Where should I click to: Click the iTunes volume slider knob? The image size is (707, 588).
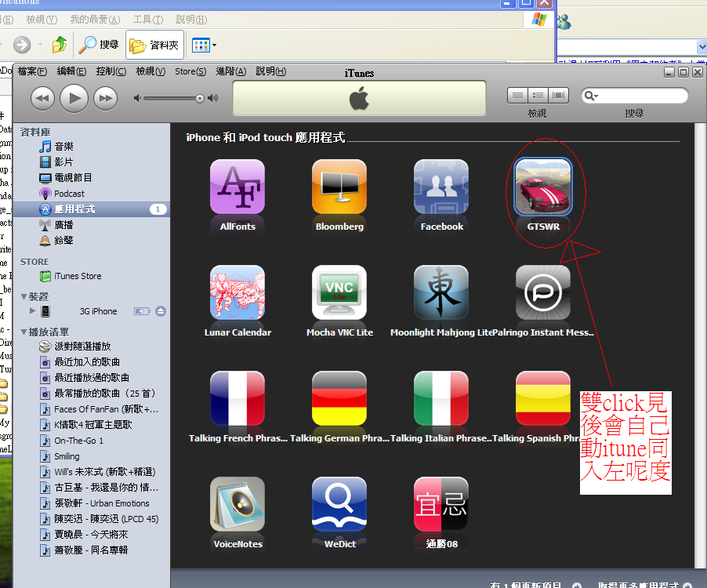pos(200,98)
